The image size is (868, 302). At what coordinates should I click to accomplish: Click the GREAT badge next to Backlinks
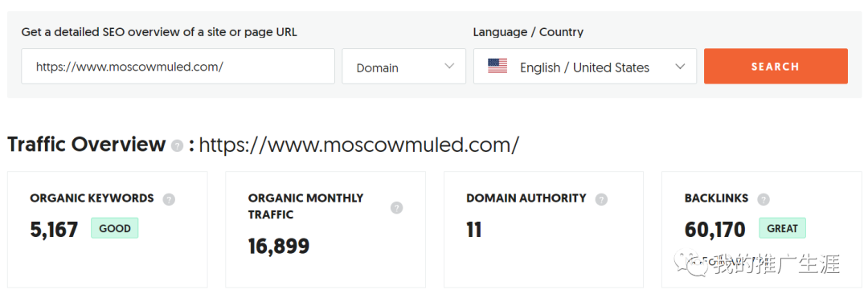pos(782,228)
